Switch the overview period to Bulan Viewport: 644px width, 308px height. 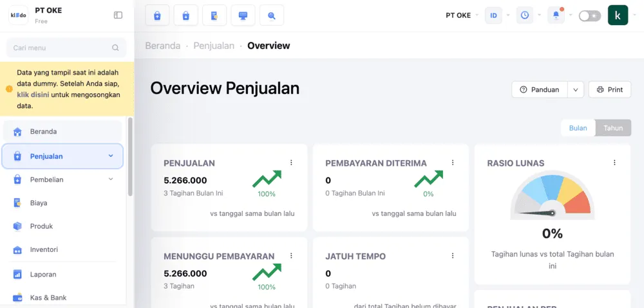[578, 128]
